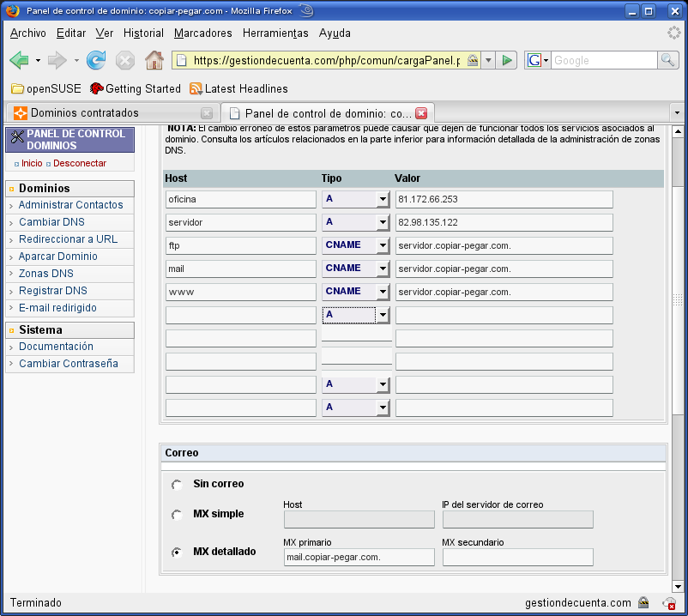Select the MX detallado radio option
The width and height of the screenshot is (688, 616).
[177, 553]
